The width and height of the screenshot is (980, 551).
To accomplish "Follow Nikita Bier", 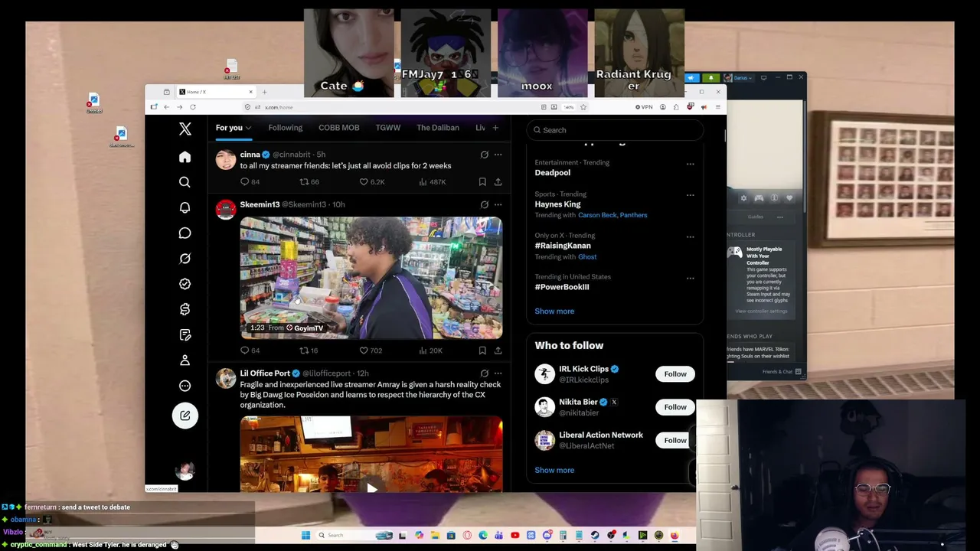I will pyautogui.click(x=675, y=407).
